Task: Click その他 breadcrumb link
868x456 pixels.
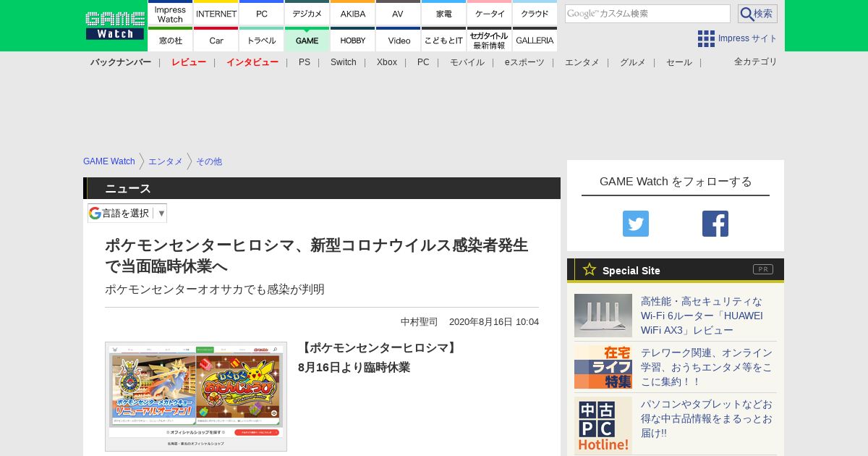Action: [209, 161]
